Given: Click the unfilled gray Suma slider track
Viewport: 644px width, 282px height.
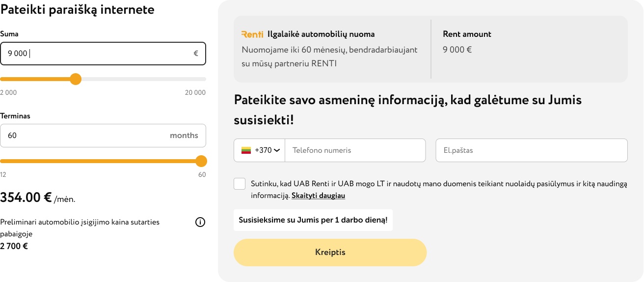Looking at the screenshot, I should (142, 79).
